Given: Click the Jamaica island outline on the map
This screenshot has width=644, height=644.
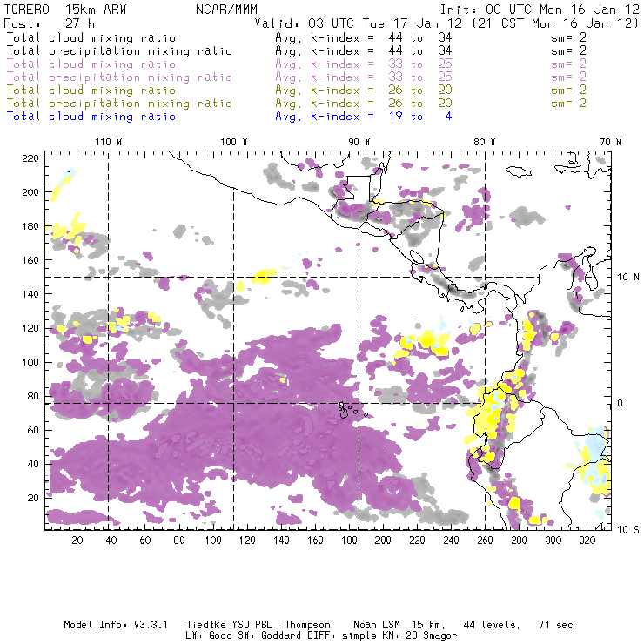Looking at the screenshot, I should pos(519,171).
